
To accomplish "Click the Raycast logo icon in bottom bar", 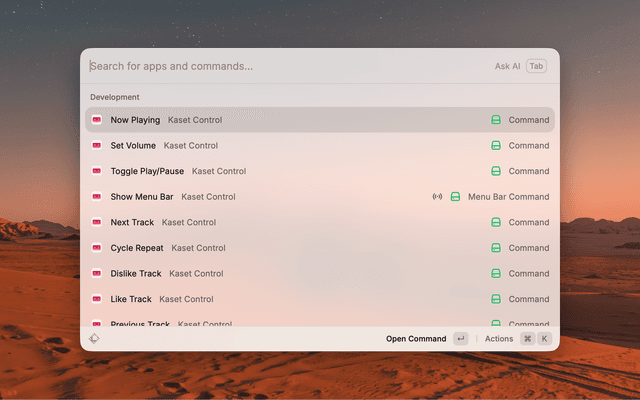I will coord(94,339).
